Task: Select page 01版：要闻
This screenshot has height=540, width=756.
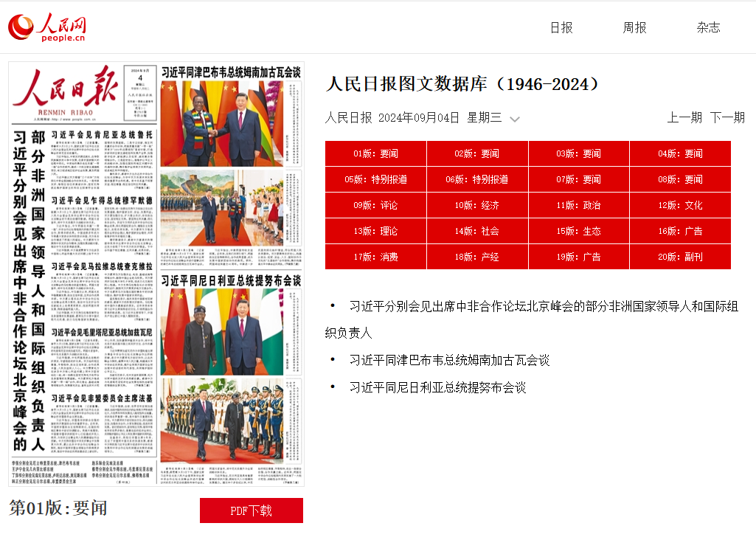Action: coord(375,153)
